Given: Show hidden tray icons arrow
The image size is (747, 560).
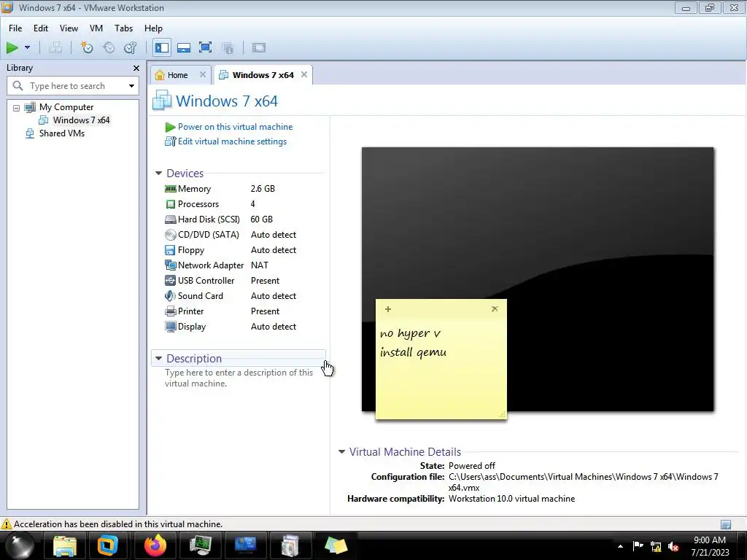Looking at the screenshot, I should coord(620,546).
